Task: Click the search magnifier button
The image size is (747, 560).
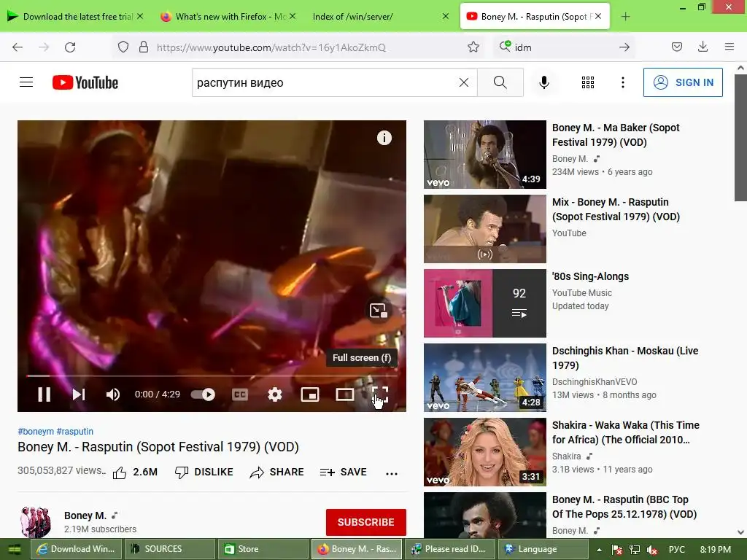Action: (500, 82)
